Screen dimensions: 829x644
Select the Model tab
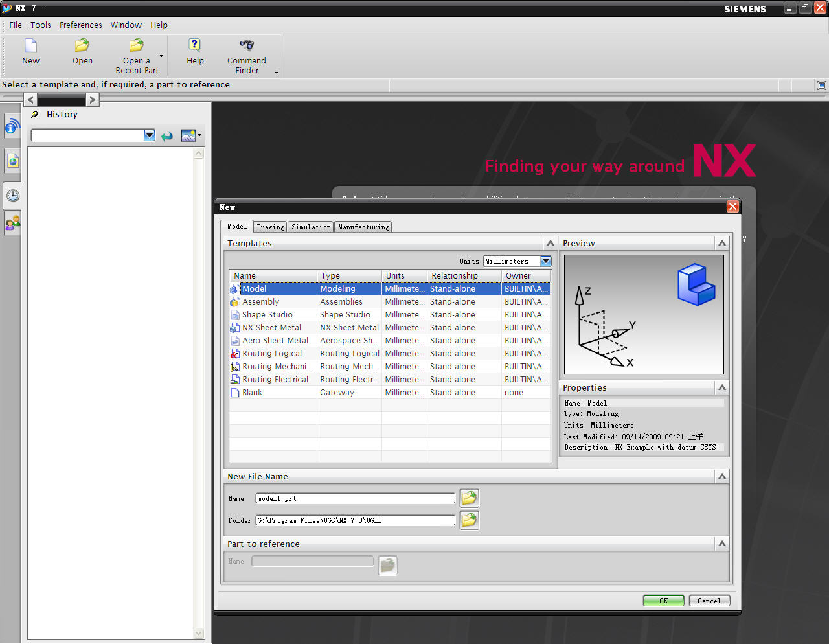[x=236, y=226]
